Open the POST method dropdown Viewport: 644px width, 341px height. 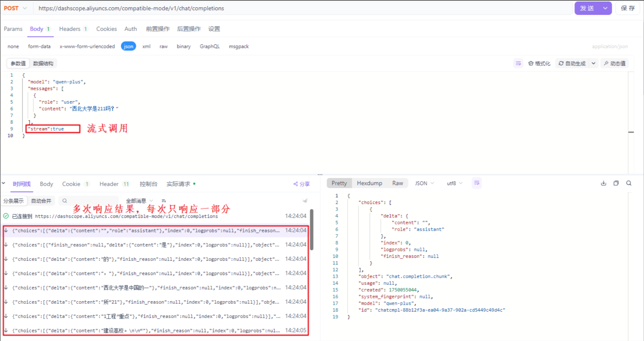tap(15, 8)
